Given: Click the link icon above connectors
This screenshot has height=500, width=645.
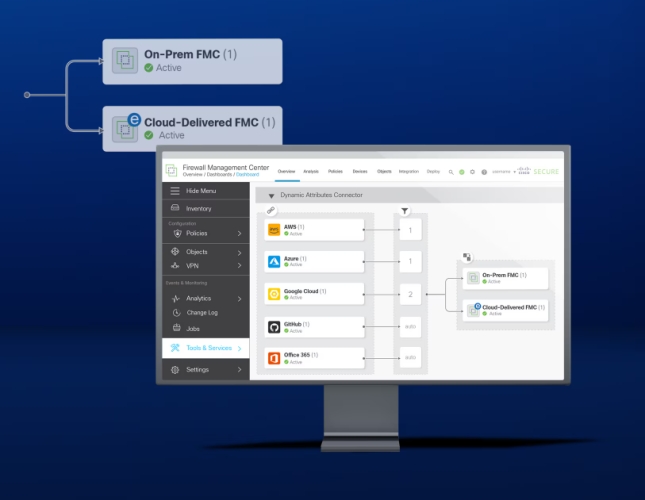Looking at the screenshot, I should tap(271, 211).
